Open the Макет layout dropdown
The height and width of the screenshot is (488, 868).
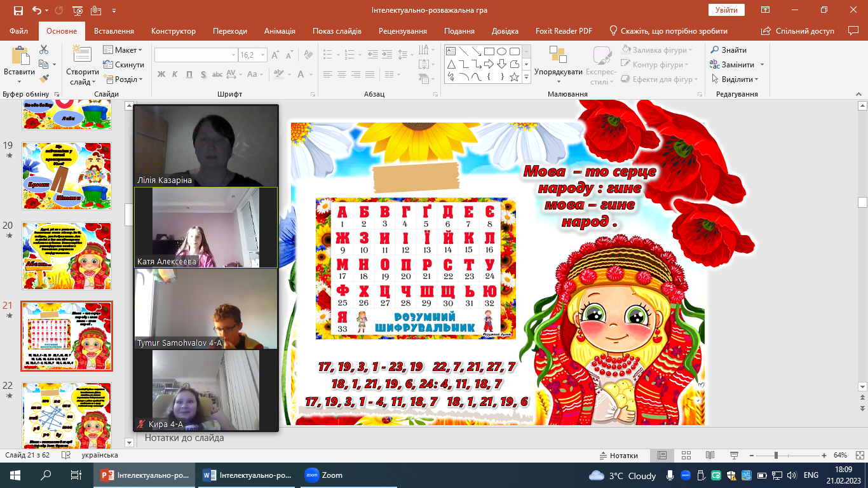(123, 50)
